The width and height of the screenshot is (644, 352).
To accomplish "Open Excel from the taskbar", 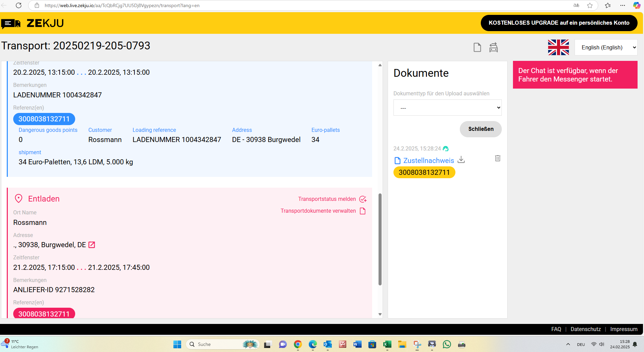I will [x=387, y=344].
